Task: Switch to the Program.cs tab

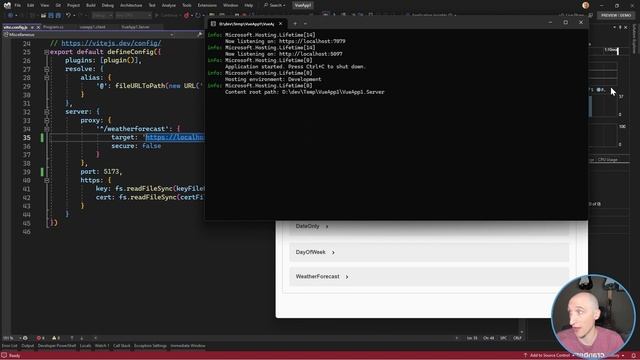Action: coord(53,27)
